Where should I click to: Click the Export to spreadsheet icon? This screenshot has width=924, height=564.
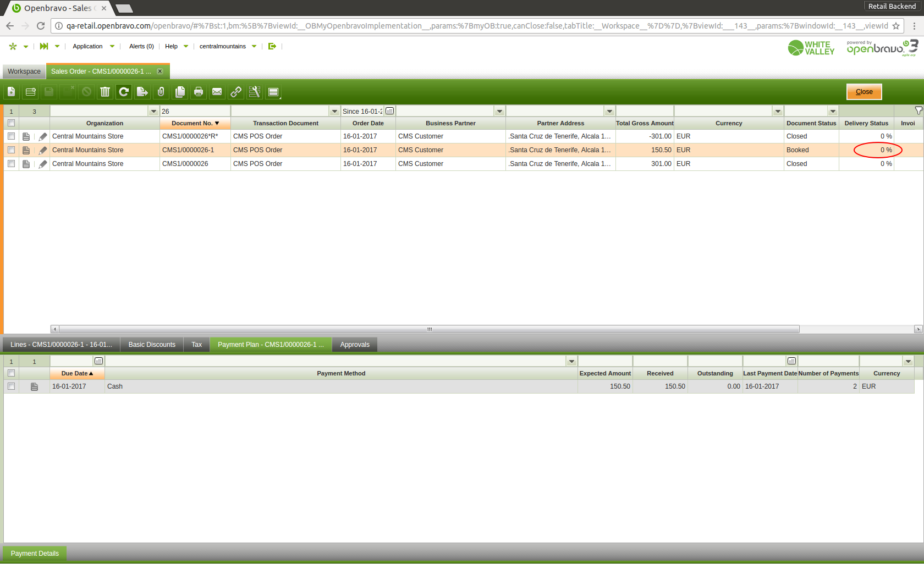[x=142, y=92]
